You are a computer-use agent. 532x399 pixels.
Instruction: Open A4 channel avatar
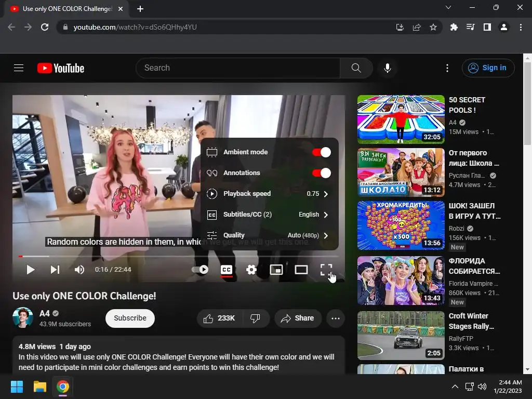point(23,317)
